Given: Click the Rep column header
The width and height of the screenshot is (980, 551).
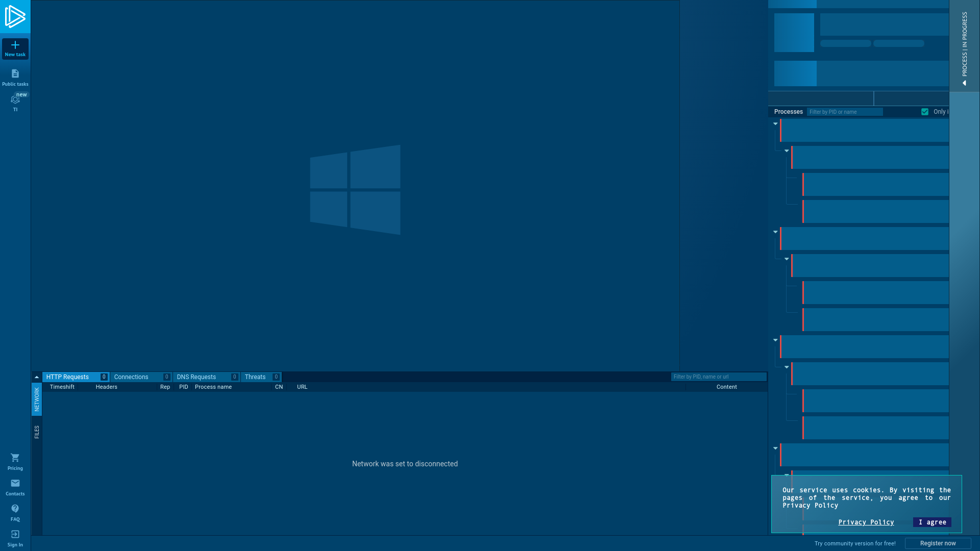Looking at the screenshot, I should [x=165, y=387].
